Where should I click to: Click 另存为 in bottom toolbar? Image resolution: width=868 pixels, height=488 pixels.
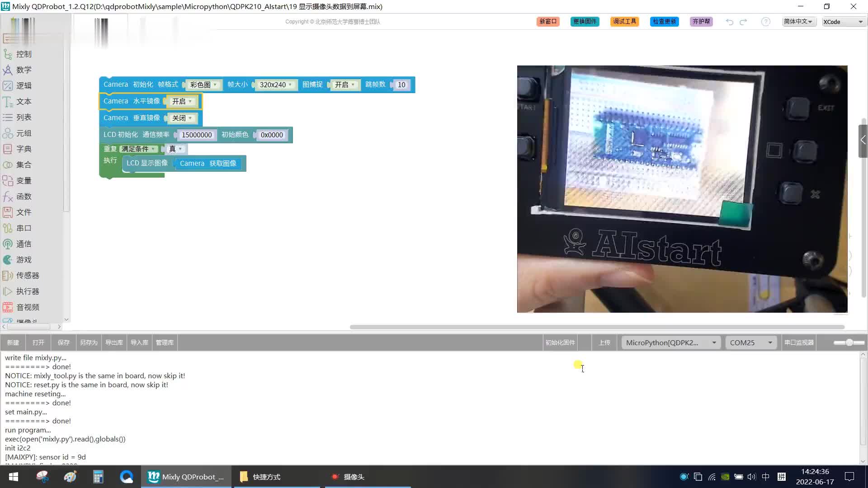point(89,343)
